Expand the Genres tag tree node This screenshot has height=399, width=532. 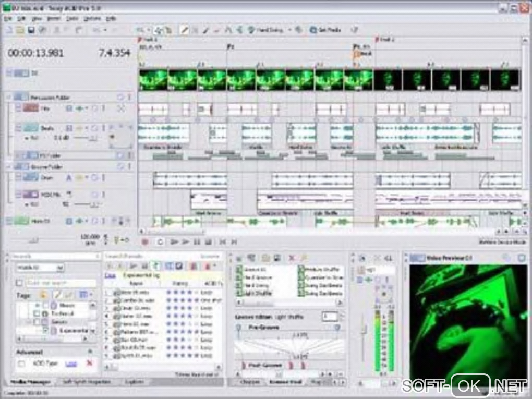pos(29,322)
